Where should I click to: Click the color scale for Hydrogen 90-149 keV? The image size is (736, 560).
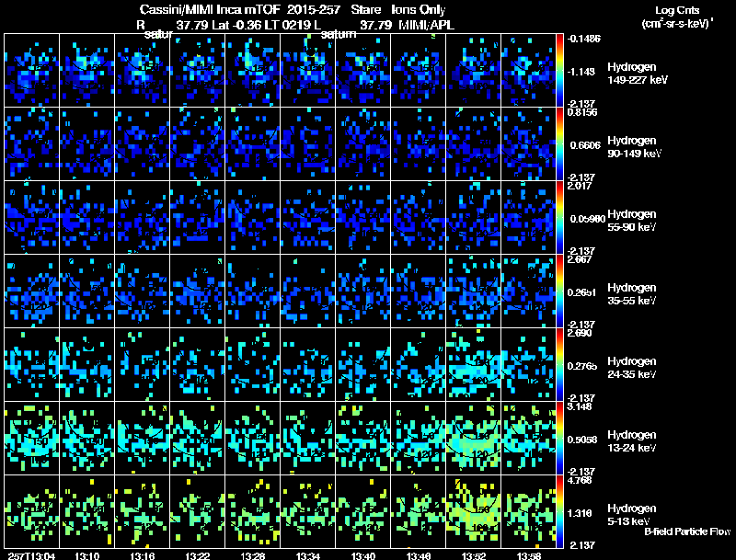[560, 143]
